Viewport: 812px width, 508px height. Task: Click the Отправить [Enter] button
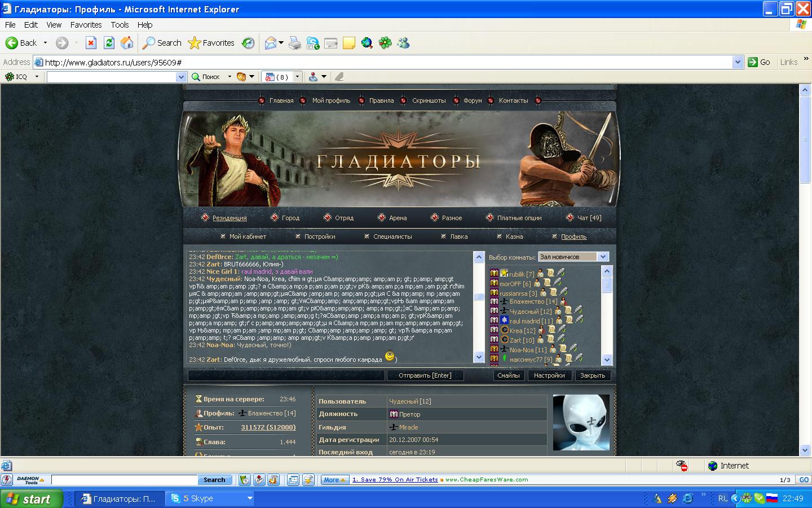point(425,375)
